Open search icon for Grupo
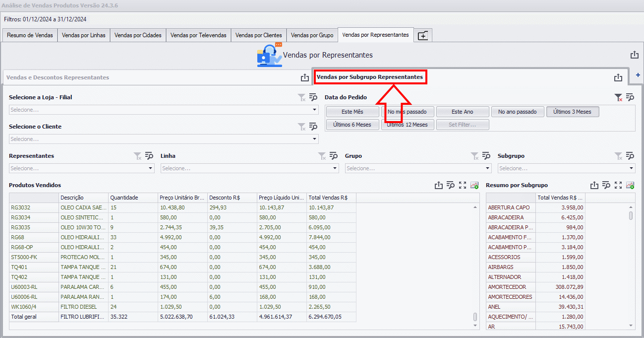Image resolution: width=644 pixels, height=338 pixels. pyautogui.click(x=486, y=156)
